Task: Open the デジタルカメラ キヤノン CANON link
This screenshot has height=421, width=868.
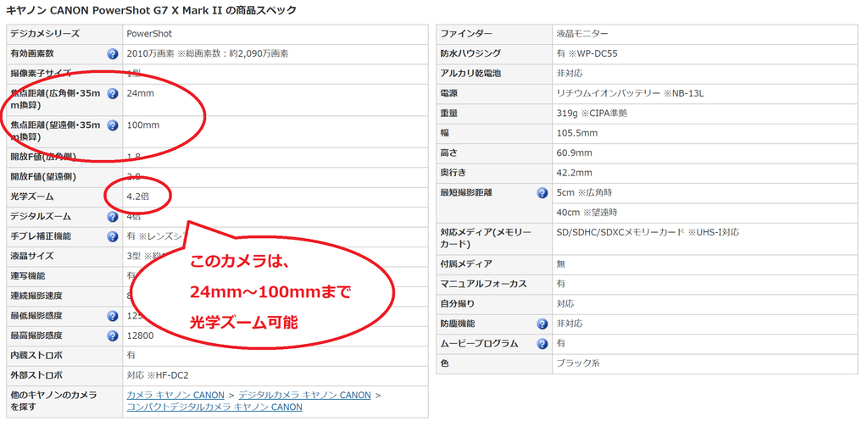Action: [304, 395]
